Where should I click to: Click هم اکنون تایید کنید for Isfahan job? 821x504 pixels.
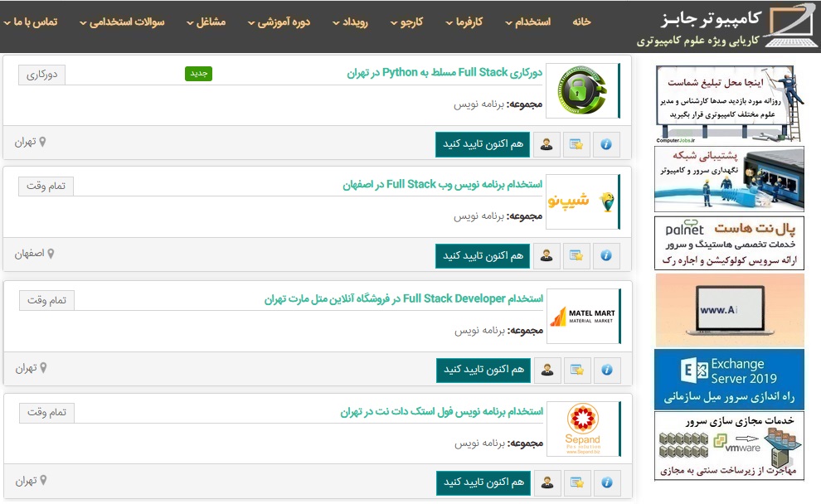482,256
